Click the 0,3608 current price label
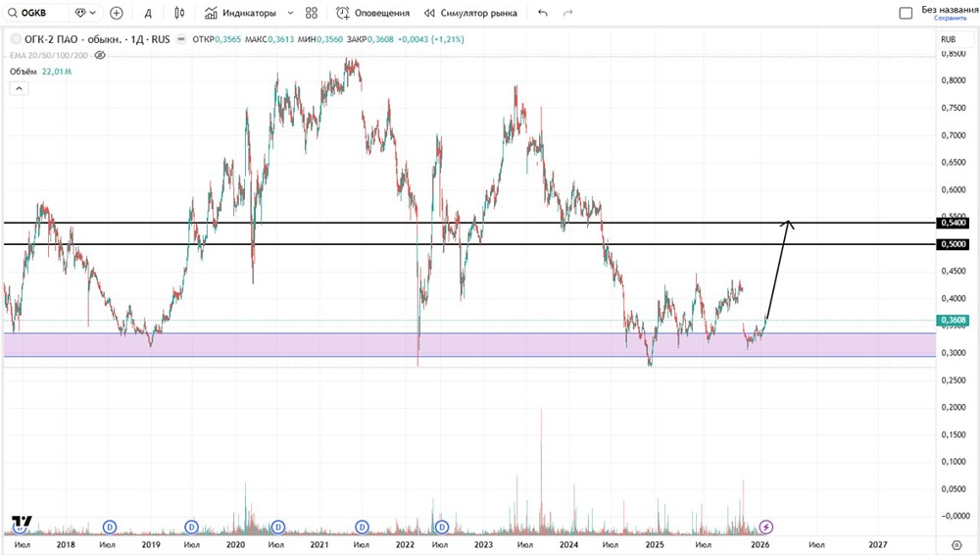Viewport: 980px width, 555px height. coord(954,320)
